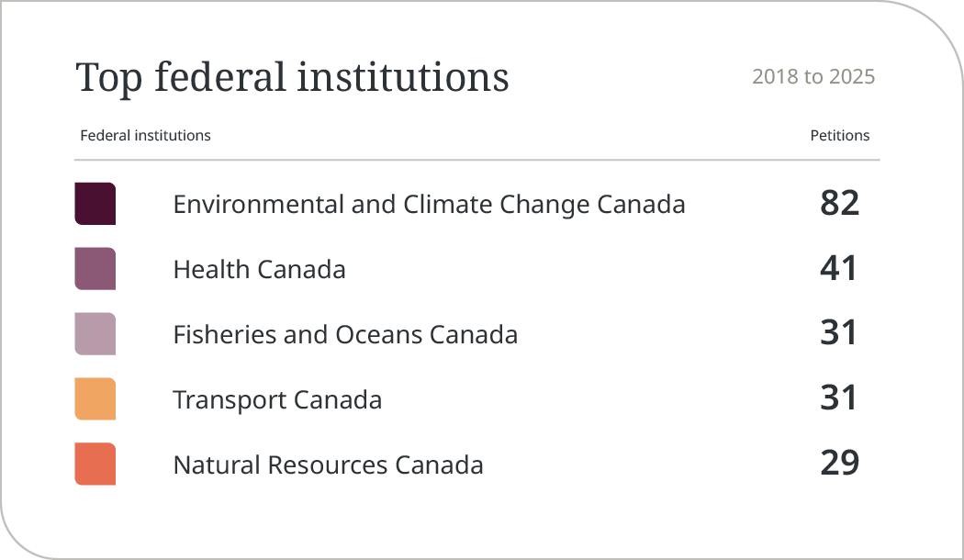Click the petition count 29

point(839,464)
